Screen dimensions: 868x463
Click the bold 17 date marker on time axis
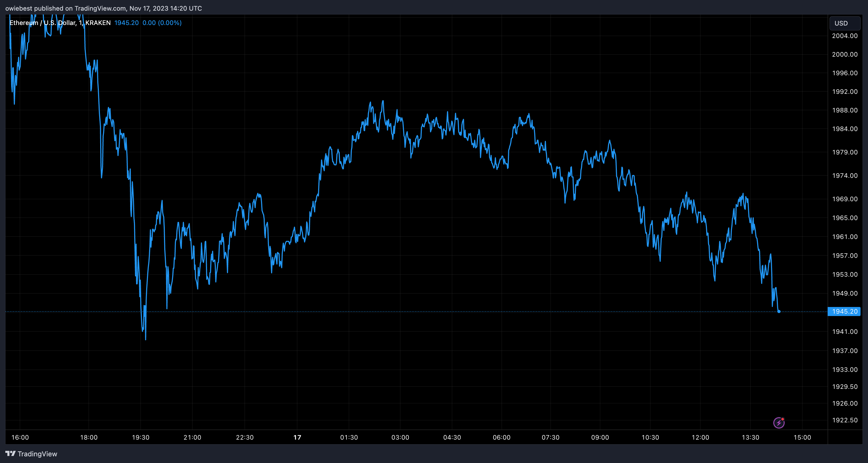(x=297, y=437)
